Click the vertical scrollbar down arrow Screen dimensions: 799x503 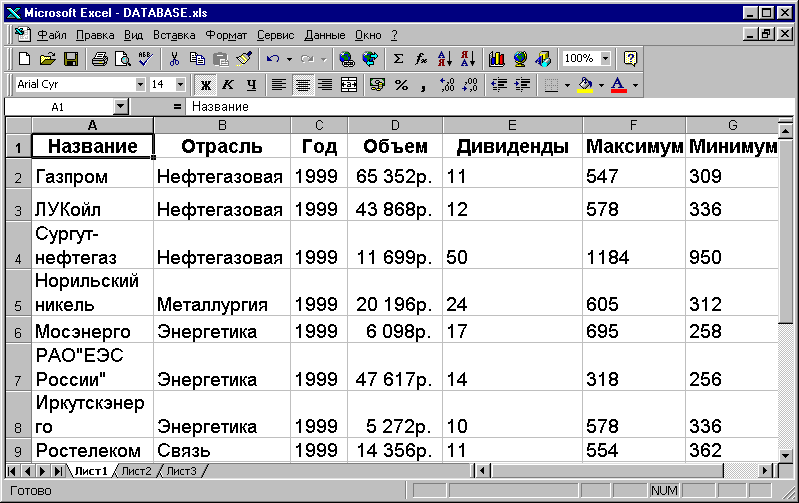pyautogui.click(x=786, y=455)
